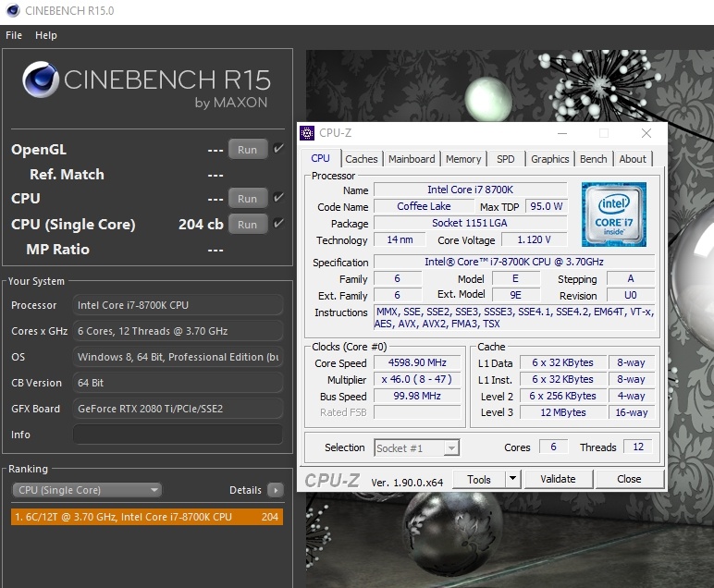The width and height of the screenshot is (714, 588).
Task: Click the Name value Intel Core i7 8700K
Action: tap(471, 190)
